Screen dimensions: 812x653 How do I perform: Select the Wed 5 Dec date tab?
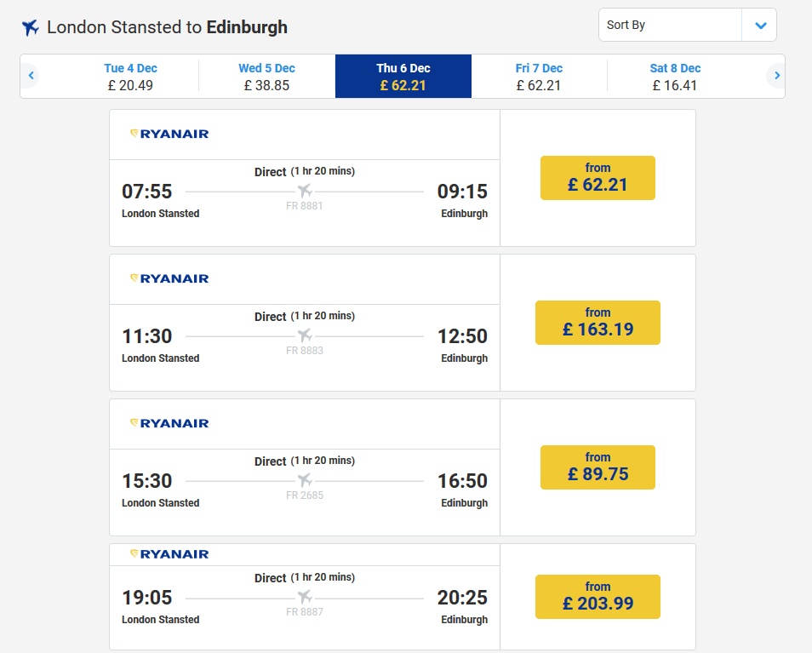(266, 77)
